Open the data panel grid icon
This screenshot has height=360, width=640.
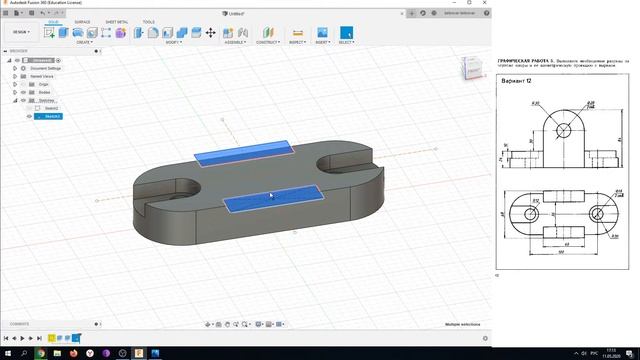click(6, 13)
